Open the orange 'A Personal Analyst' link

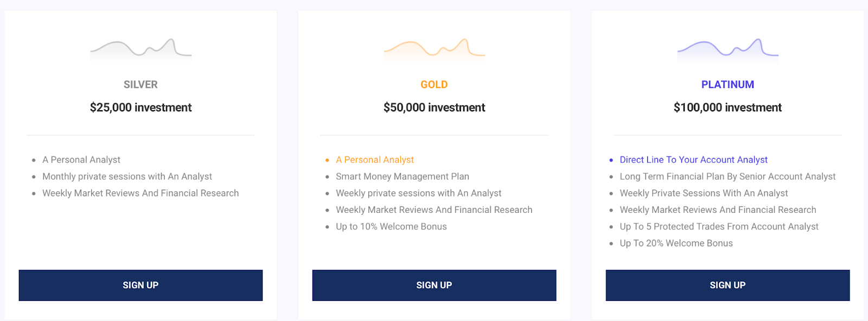click(x=375, y=160)
